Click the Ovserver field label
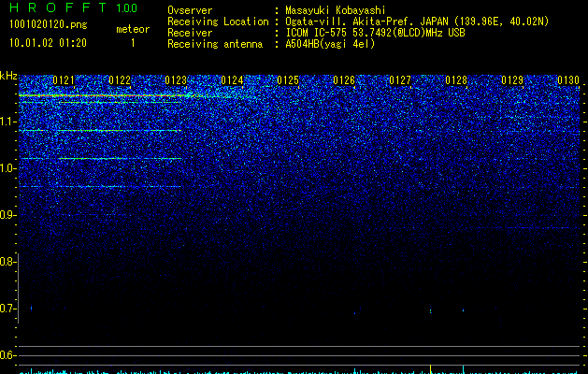Image resolution: width=588 pixels, height=374 pixels. 190,10
